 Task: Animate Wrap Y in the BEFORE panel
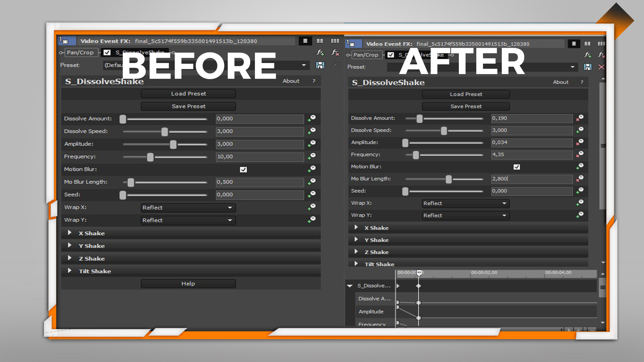pos(312,220)
